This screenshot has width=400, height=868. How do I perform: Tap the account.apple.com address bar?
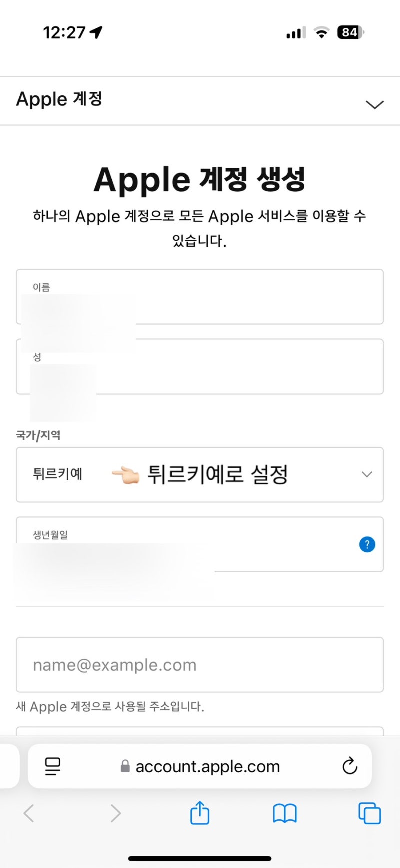coord(207,766)
